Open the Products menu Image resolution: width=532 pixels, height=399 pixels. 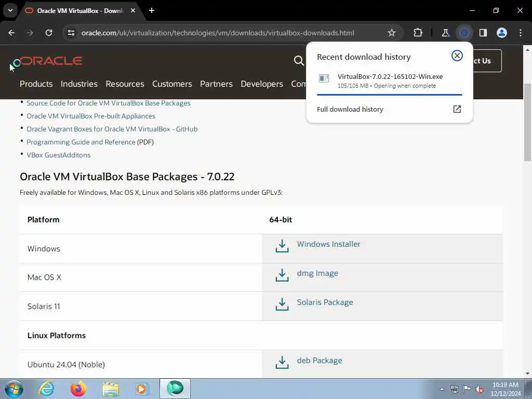tap(36, 84)
